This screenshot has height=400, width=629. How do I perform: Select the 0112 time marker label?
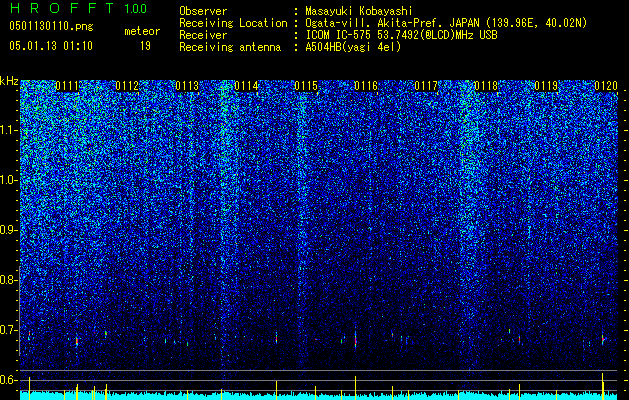127,86
